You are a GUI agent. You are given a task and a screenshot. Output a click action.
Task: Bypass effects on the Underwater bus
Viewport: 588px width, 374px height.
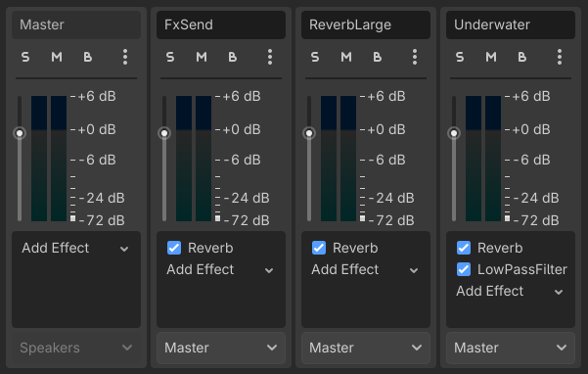[x=522, y=57]
